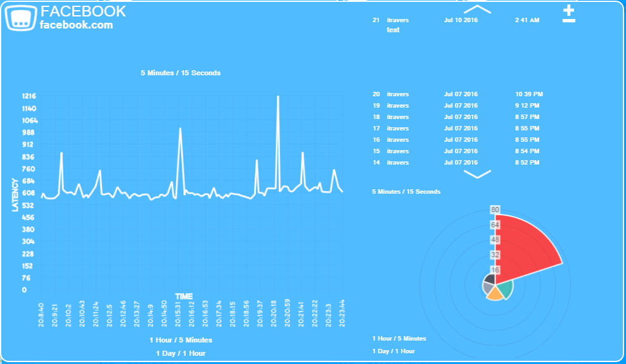This screenshot has height=364, width=626.
Task: Select entry 19 at 9 12 PM
Action: 456,106
